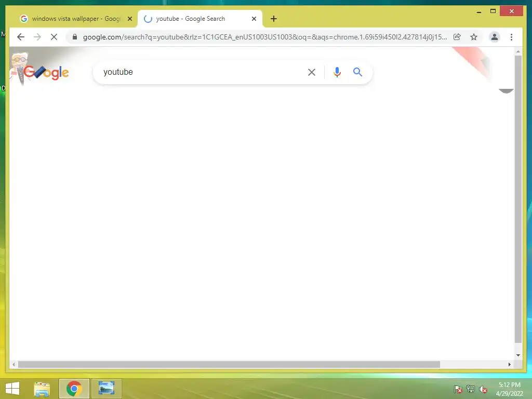The image size is (532, 399).
Task: Click the Chrome taskbar icon
Action: coord(74,389)
